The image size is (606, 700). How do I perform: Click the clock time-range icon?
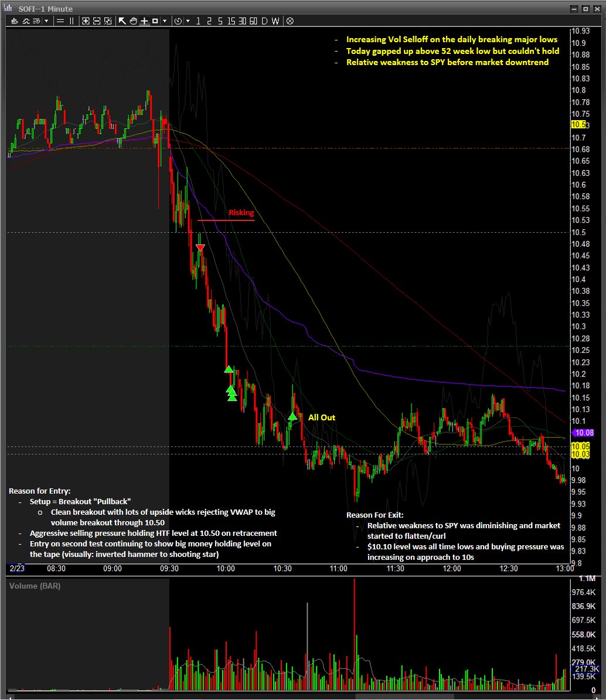coord(178,21)
